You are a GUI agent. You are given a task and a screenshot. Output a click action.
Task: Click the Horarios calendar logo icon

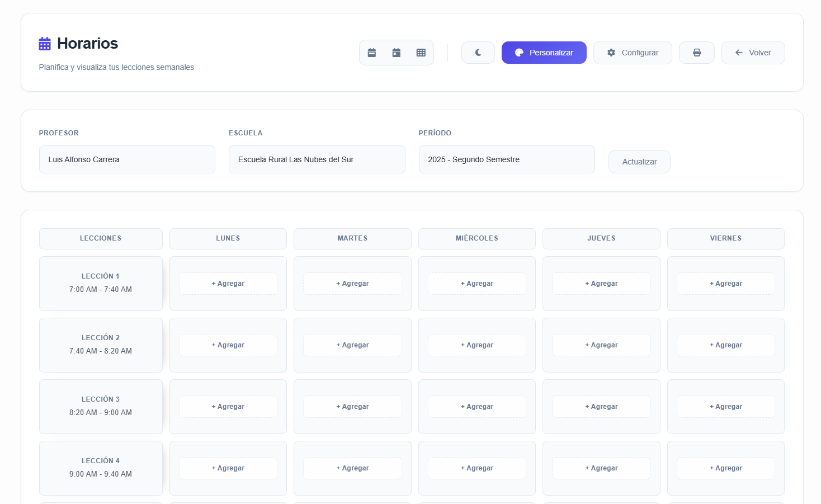(45, 44)
